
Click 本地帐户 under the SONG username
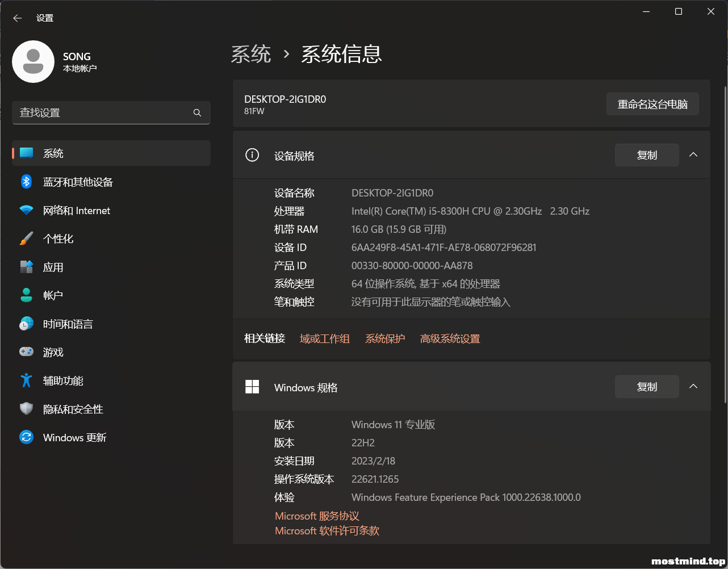80,69
